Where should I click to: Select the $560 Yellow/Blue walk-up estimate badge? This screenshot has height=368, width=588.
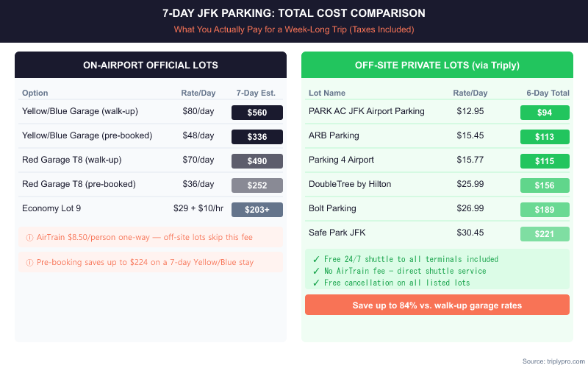point(257,113)
